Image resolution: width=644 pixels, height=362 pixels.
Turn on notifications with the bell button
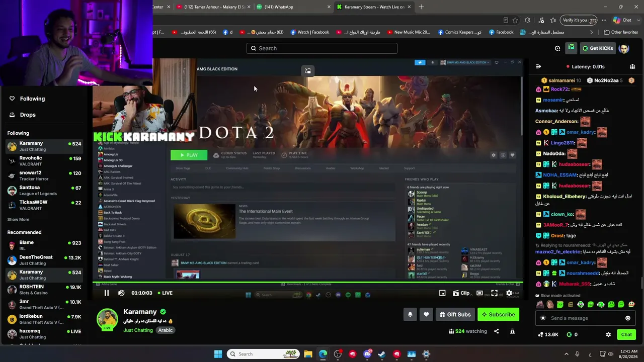tap(410, 314)
